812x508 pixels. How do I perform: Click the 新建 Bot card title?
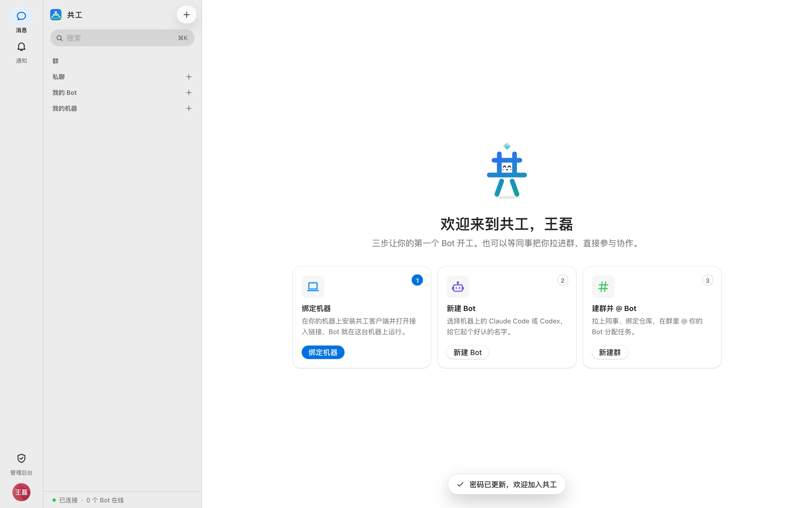click(x=461, y=308)
